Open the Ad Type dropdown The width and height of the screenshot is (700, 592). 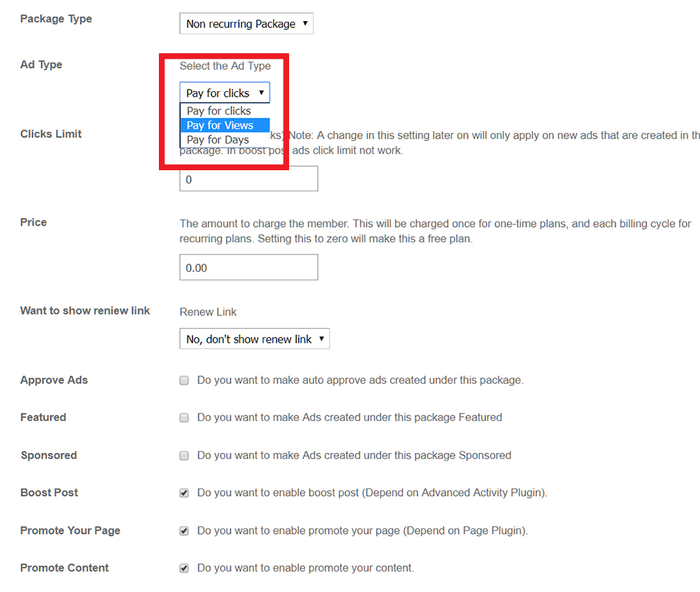[224, 92]
